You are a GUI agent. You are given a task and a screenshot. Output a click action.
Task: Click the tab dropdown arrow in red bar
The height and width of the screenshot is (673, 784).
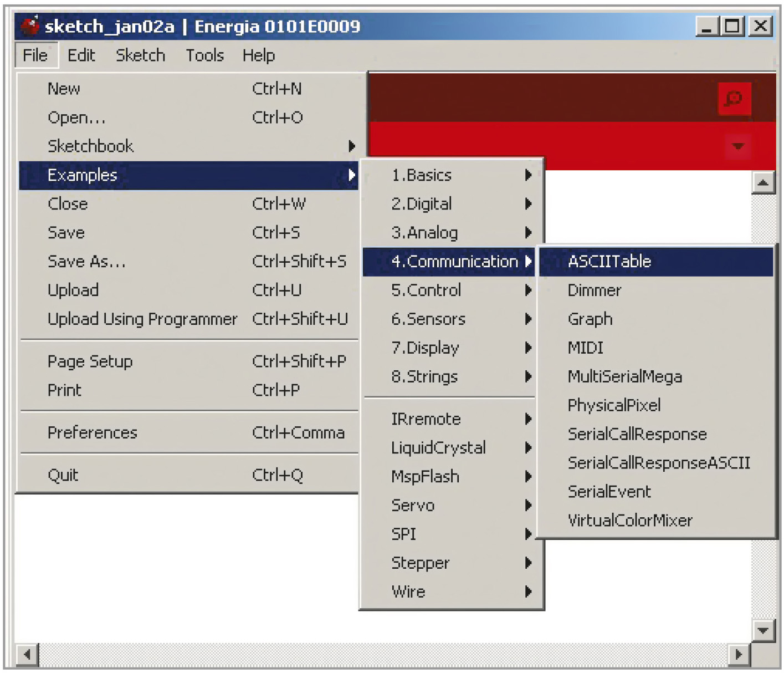click(x=737, y=146)
